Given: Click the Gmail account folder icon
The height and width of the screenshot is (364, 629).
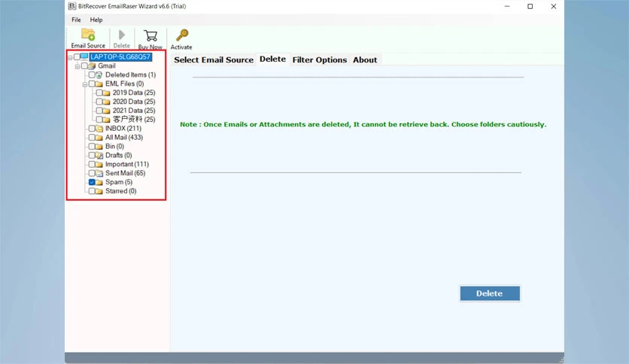Looking at the screenshot, I should tap(92, 65).
